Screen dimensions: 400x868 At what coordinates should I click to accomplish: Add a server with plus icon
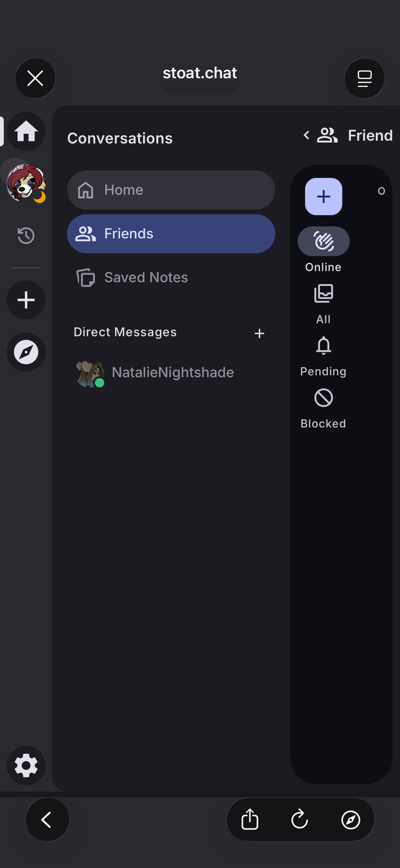(26, 300)
